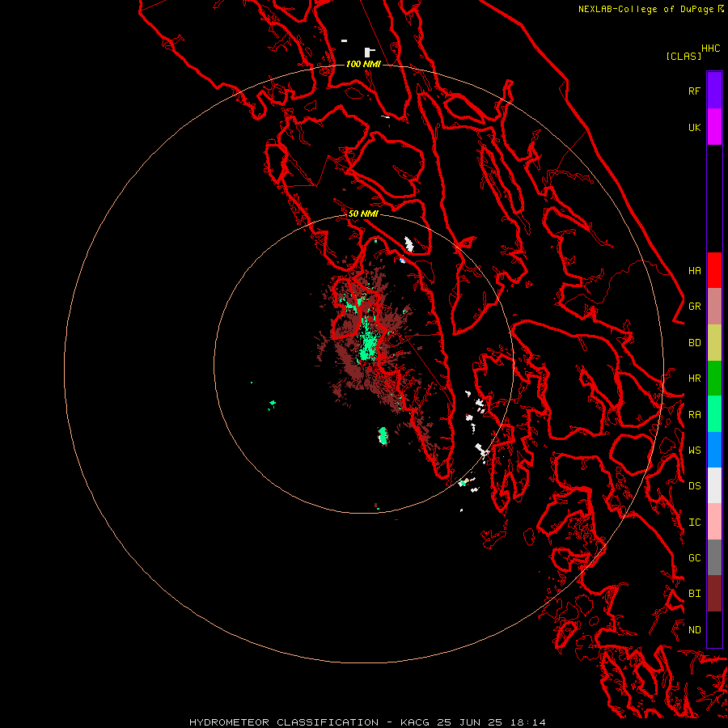Click the BD legend label
This screenshot has width=728, height=728.
point(694,343)
